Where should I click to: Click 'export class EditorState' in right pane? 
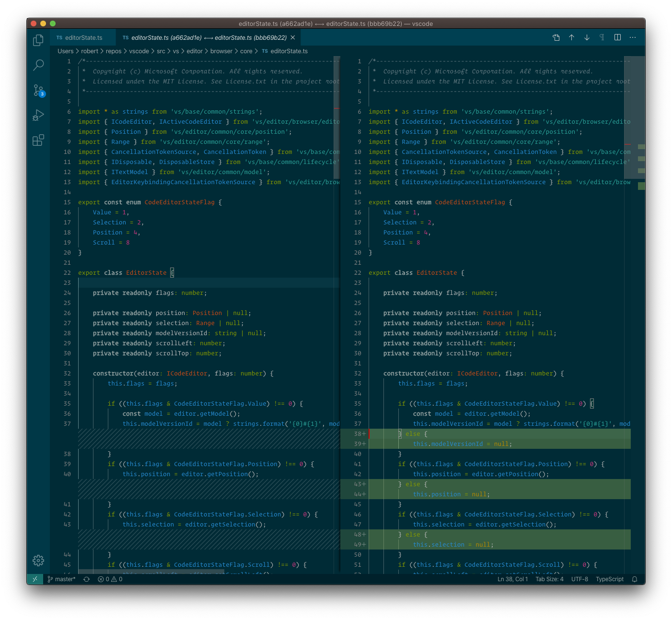413,273
